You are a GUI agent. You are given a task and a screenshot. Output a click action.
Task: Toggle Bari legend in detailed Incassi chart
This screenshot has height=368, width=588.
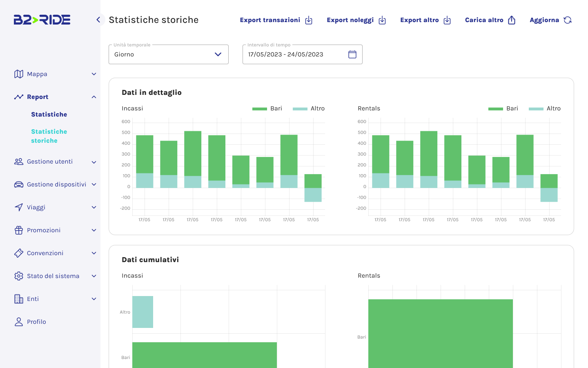coord(267,108)
